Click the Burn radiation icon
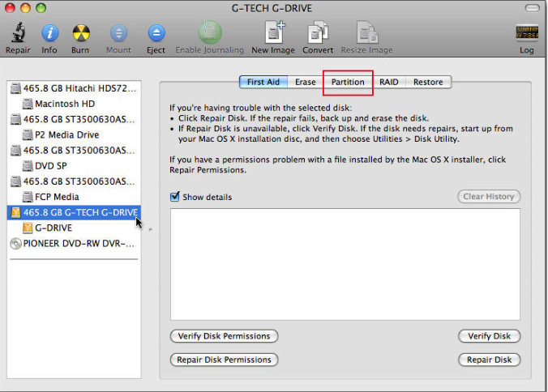The height and width of the screenshot is (392, 548). click(81, 33)
